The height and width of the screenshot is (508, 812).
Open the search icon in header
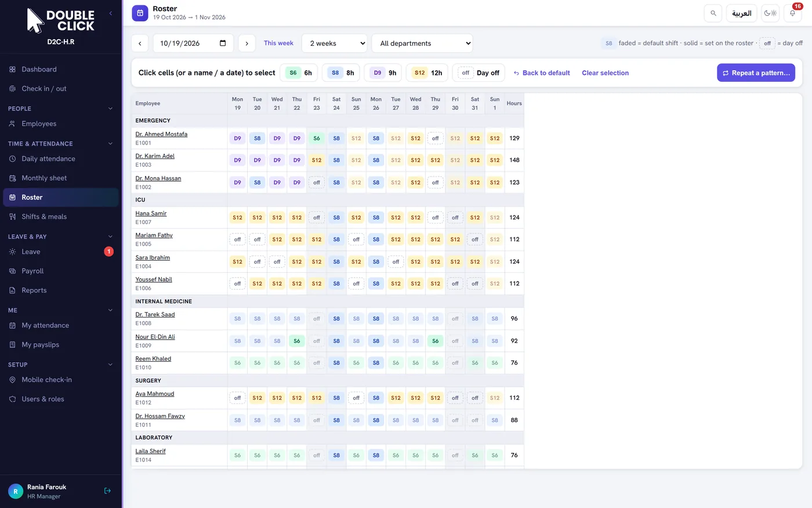tap(713, 13)
